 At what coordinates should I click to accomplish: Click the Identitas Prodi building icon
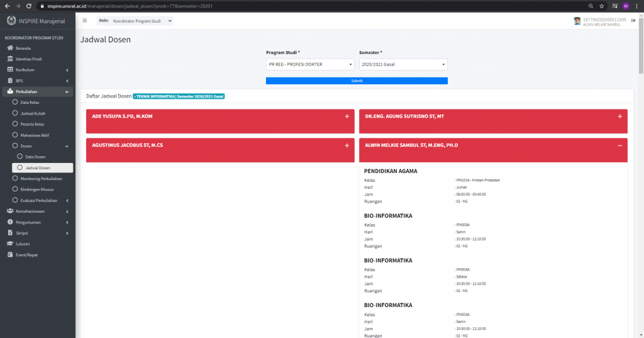10,59
